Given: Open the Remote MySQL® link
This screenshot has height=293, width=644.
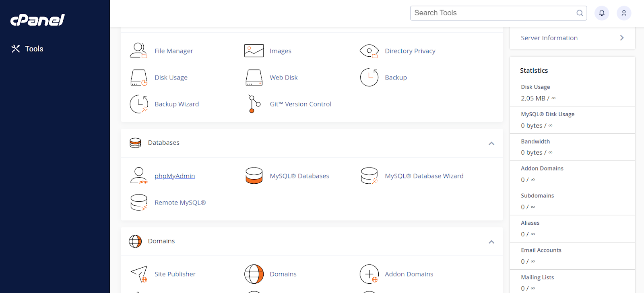Looking at the screenshot, I should [x=180, y=203].
